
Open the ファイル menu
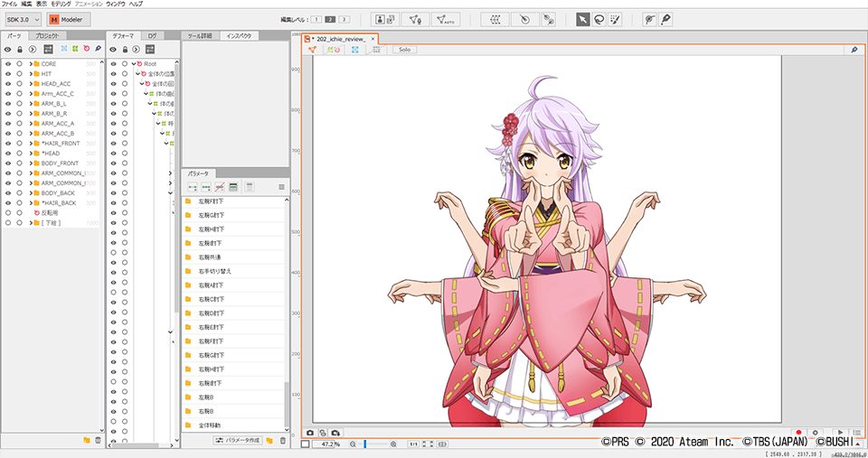9,4
